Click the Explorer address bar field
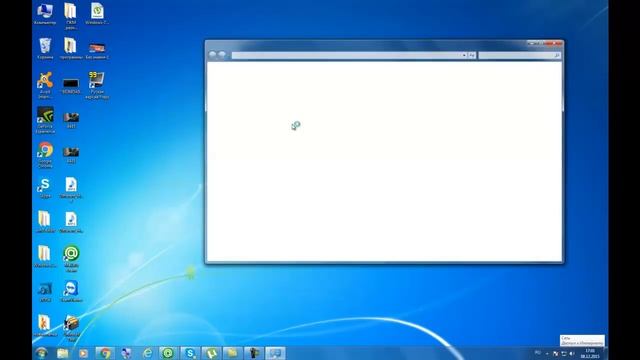Image resolution: width=640 pixels, height=360 pixels. pos(347,55)
